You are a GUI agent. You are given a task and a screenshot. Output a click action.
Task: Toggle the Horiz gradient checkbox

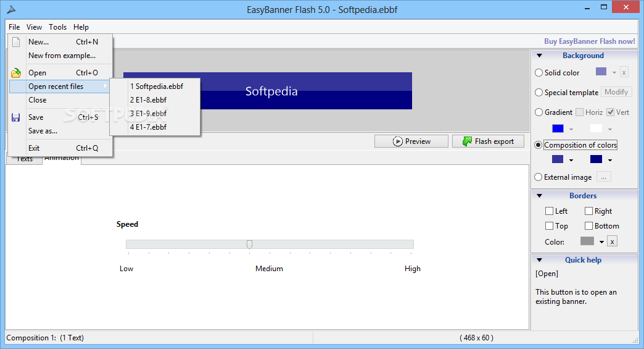(x=579, y=112)
